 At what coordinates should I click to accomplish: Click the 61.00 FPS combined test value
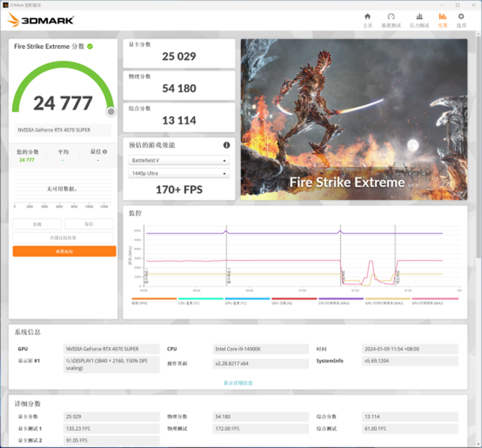pos(410,429)
